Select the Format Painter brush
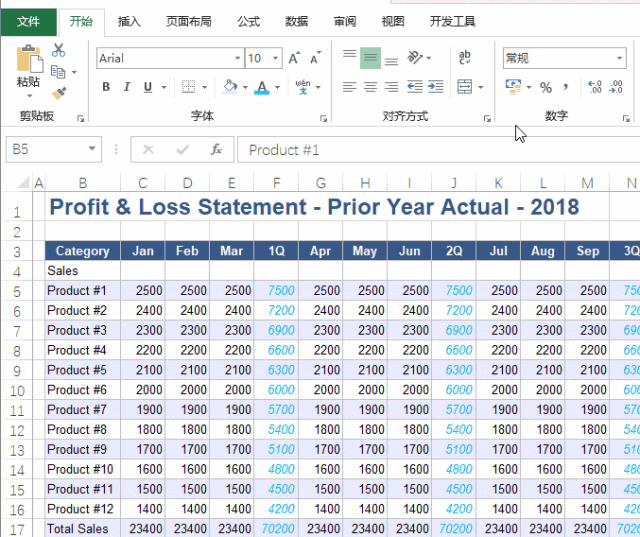 click(59, 93)
